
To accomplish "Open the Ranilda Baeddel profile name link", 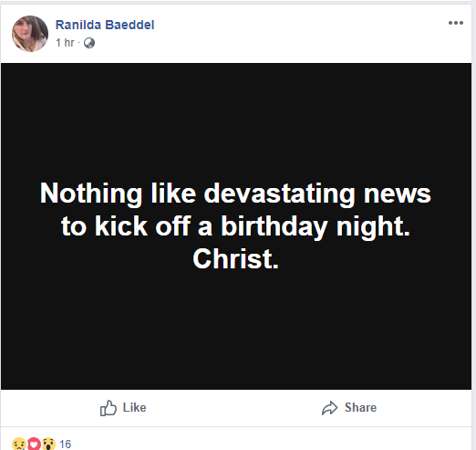I will pos(105,25).
